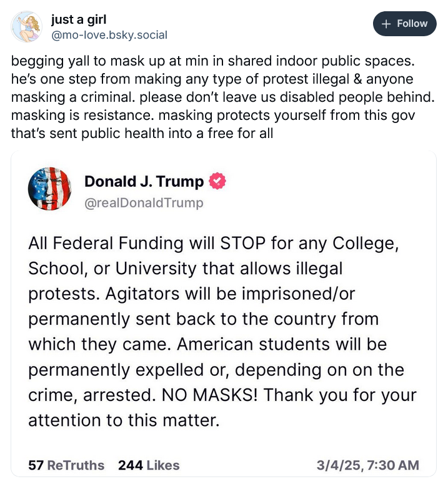Click the 3/4/25, 7:30 AM timestamp
448x489 pixels.
pos(367,465)
